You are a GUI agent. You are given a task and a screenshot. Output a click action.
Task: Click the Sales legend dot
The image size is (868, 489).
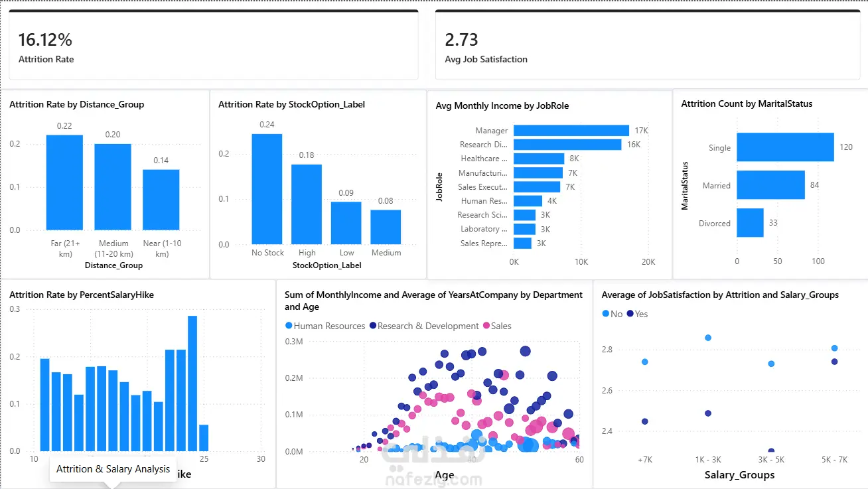486,326
